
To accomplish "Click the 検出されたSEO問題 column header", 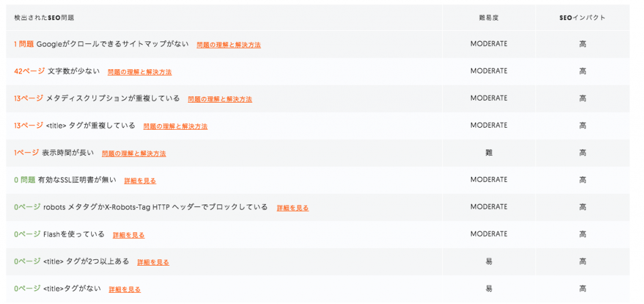I will coord(44,18).
